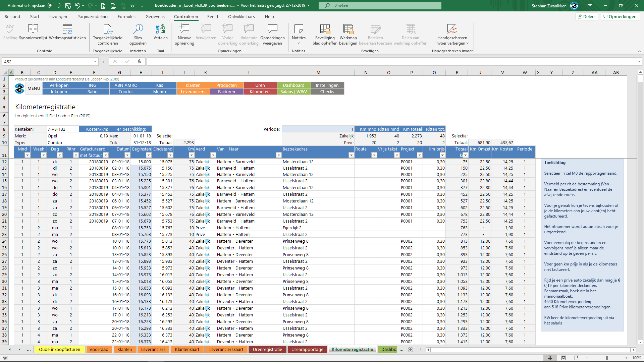Click the zoom slider handle
Viewport: 644px width, 362px height.
pyautogui.click(x=606, y=358)
